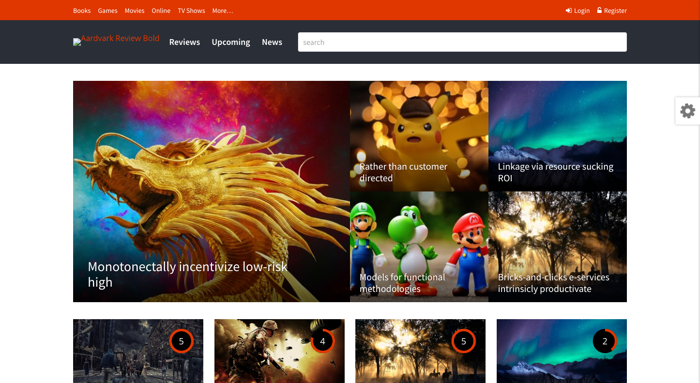
Task: Go to the Upcoming section
Action: coord(231,42)
